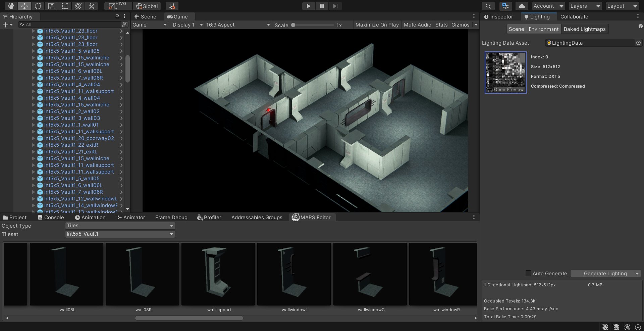Add new object in Hierarchy
Viewport: 644px width, 331px height.
[7, 25]
